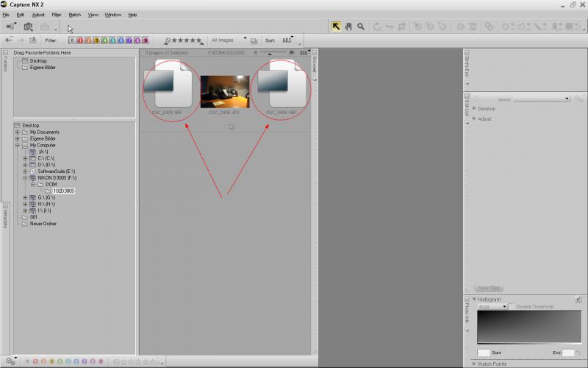Viewport: 588px width, 368px height.
Task: Go back with the left arrow
Action: point(9,40)
